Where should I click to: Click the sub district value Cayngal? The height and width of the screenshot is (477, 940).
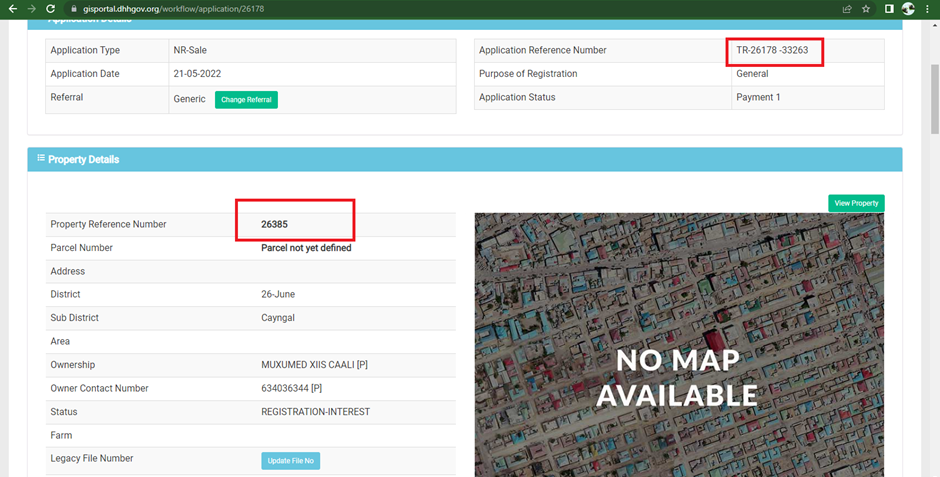click(278, 318)
